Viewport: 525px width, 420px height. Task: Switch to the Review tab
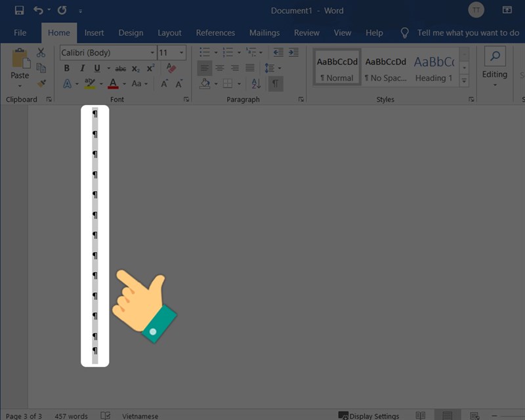click(306, 33)
